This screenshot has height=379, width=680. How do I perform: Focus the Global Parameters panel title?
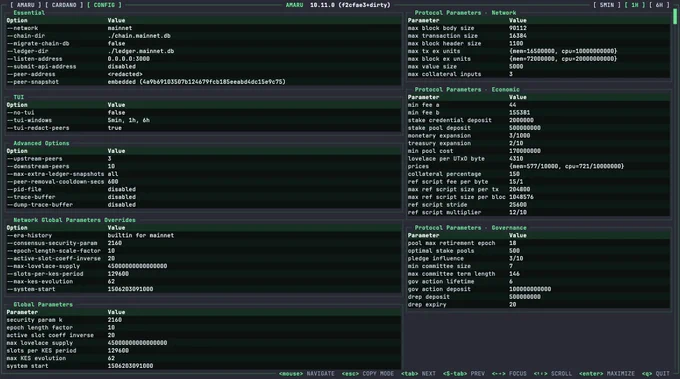click(x=43, y=304)
